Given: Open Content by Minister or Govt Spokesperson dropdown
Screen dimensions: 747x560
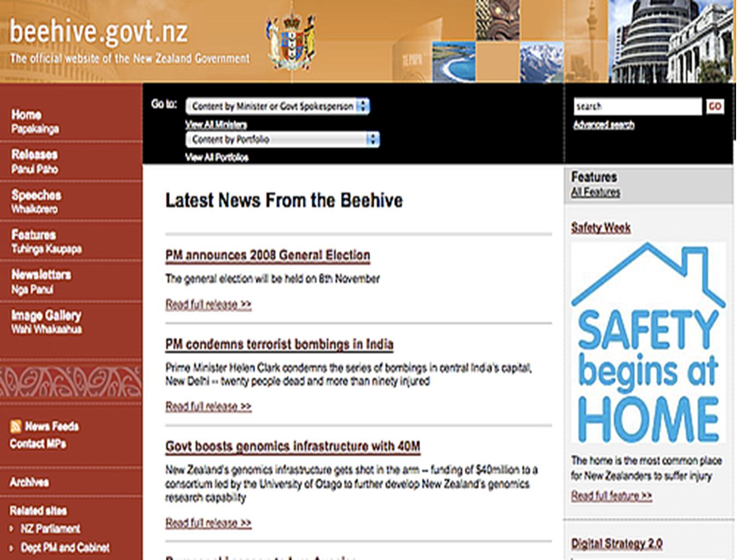Looking at the screenshot, I should pyautogui.click(x=278, y=106).
